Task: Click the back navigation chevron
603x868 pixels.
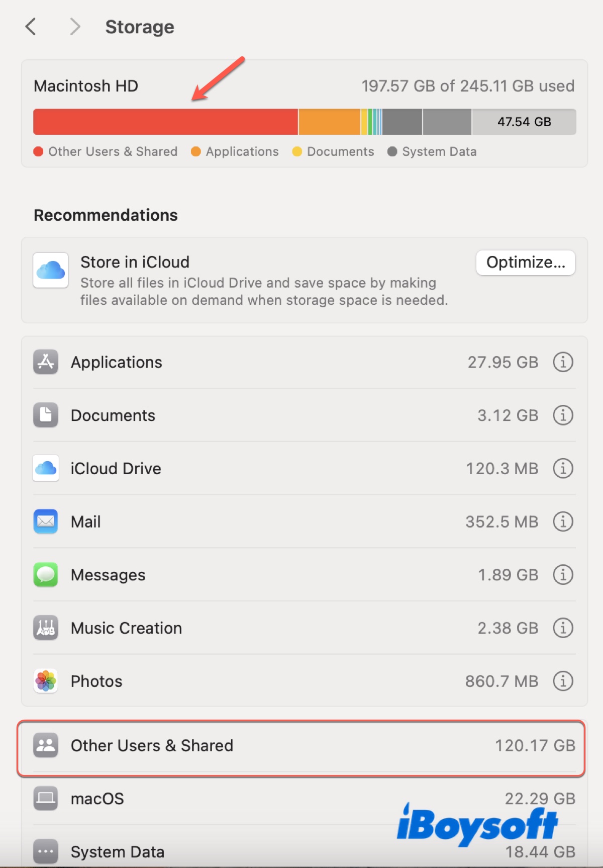Action: coord(31,27)
